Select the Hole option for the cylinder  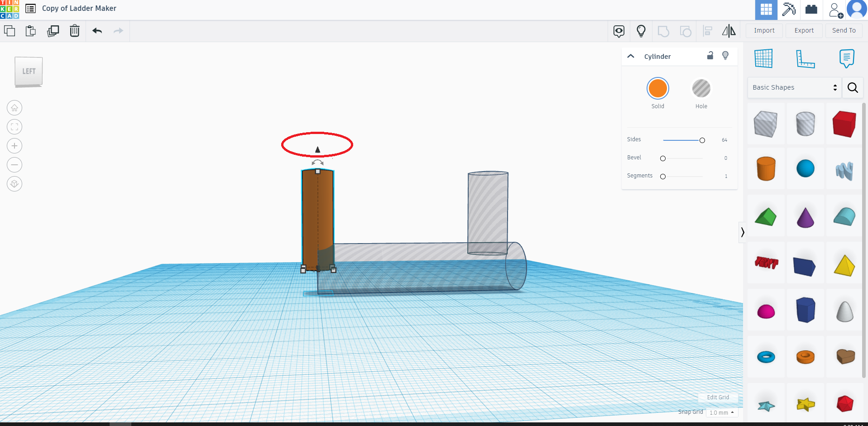[x=701, y=88]
